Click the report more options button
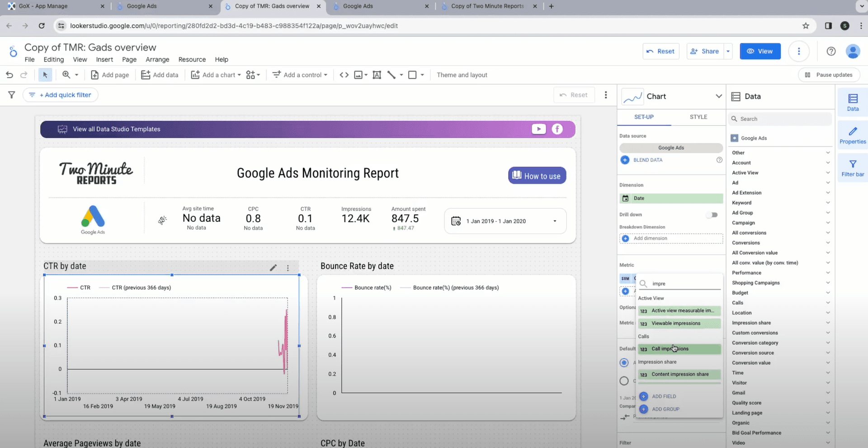The height and width of the screenshot is (448, 868). [x=799, y=51]
